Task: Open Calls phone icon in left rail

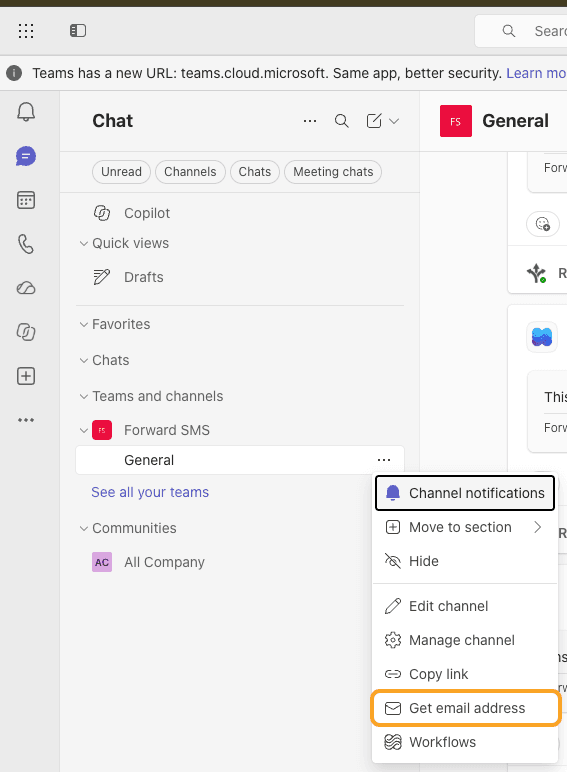Action: pos(26,244)
